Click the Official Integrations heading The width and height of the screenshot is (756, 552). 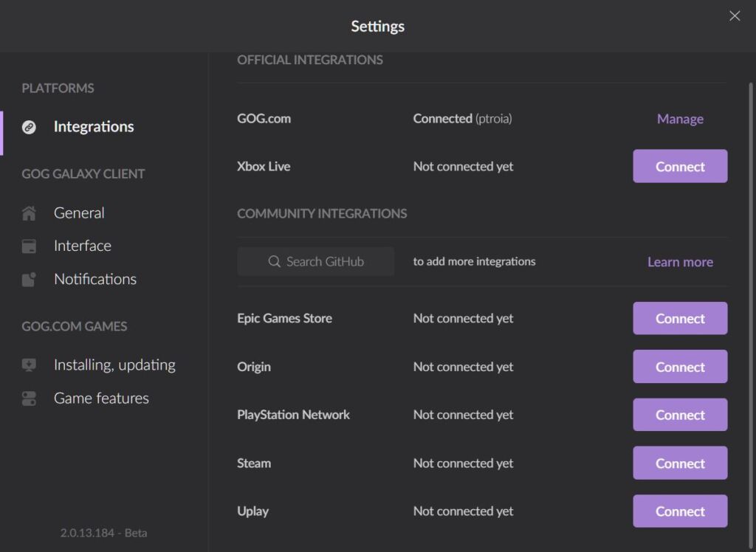[x=309, y=60]
